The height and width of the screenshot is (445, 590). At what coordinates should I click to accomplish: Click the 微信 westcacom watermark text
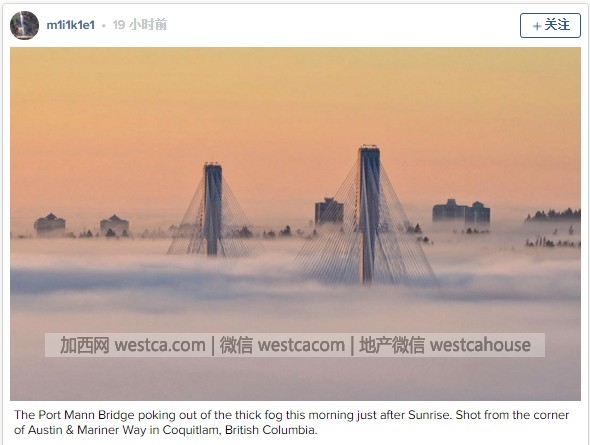pos(282,345)
